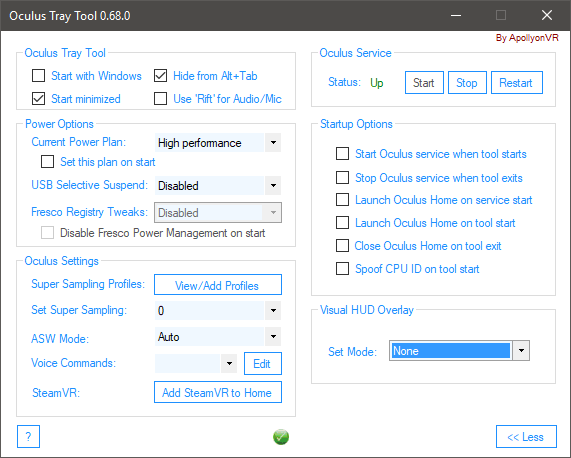
Task: Stop the Oculus service
Action: (467, 83)
